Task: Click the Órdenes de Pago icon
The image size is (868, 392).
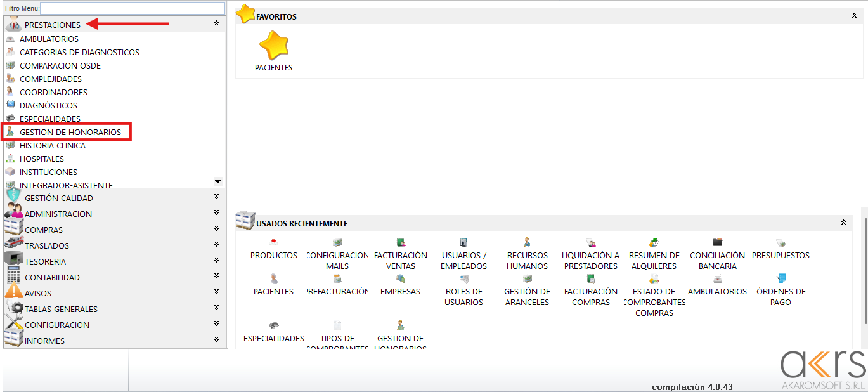Action: click(x=781, y=278)
